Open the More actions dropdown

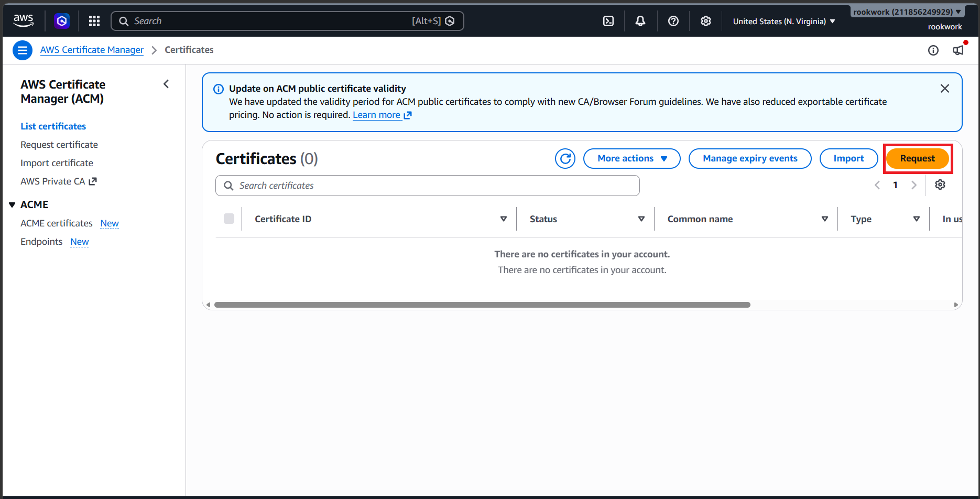[x=632, y=158]
